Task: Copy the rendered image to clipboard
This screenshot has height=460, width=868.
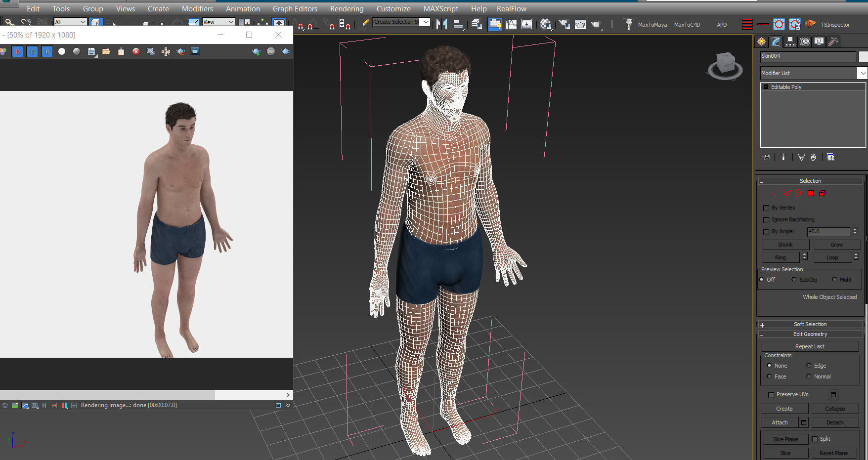Action: tap(121, 51)
